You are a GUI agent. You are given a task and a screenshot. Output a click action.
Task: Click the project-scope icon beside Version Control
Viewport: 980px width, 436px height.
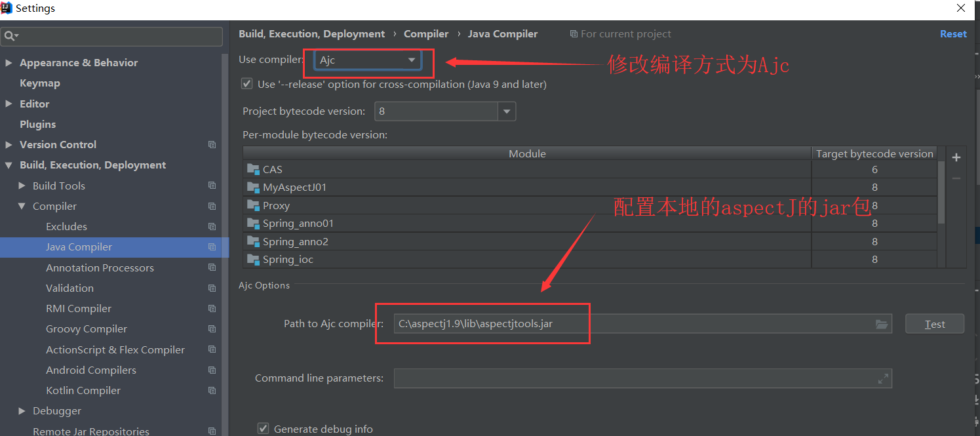click(x=212, y=144)
